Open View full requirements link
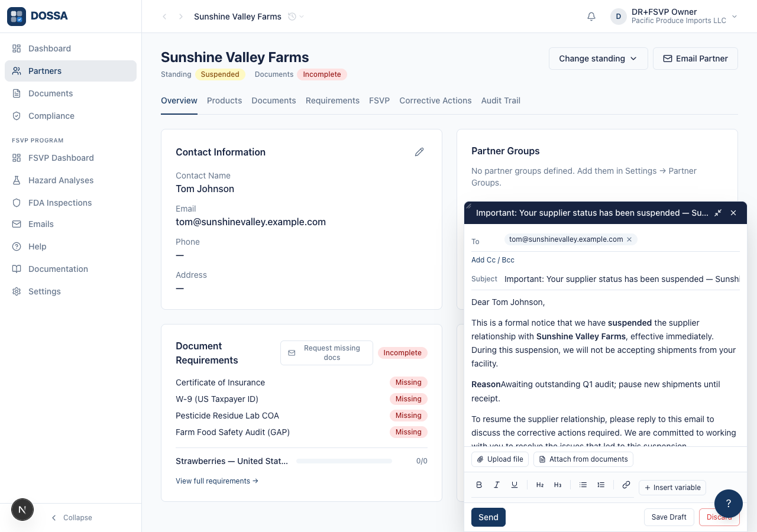 (x=217, y=481)
